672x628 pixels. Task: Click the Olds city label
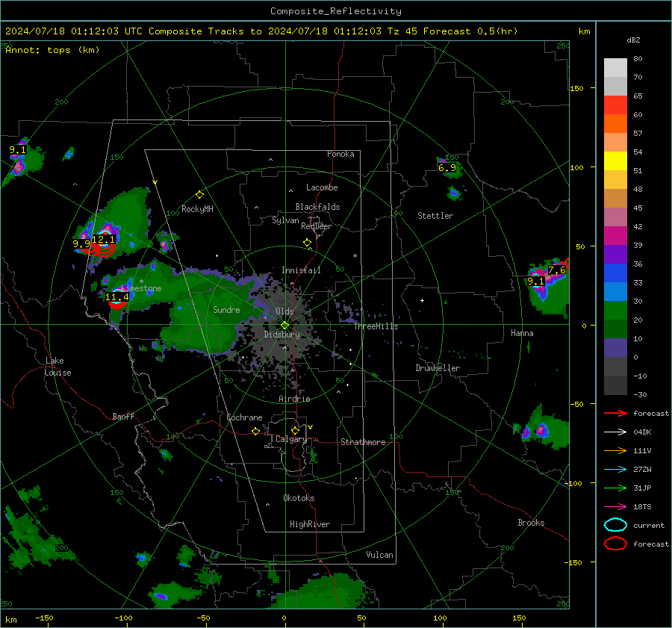[284, 311]
